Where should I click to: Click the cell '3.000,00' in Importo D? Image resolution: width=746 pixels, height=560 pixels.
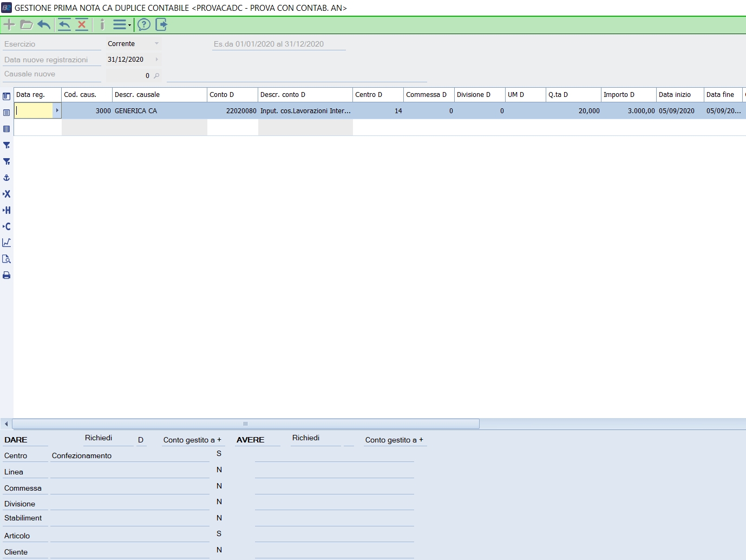(x=629, y=110)
